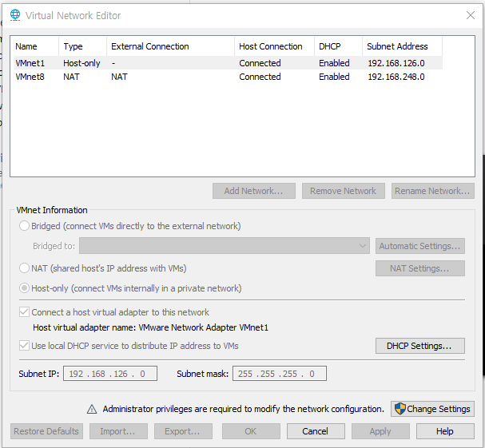Click Restore Defaults button
Screen dimensions: 485x448
[x=46, y=431]
